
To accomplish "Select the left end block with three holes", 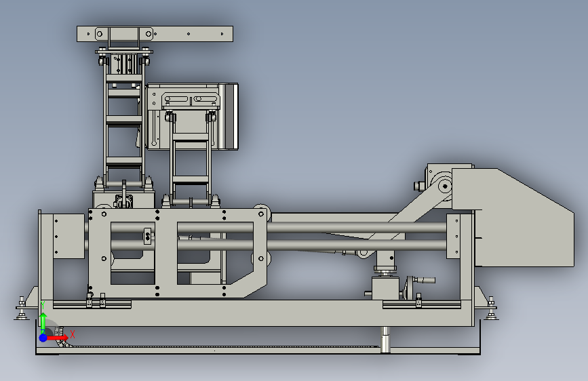I will coord(68,236).
